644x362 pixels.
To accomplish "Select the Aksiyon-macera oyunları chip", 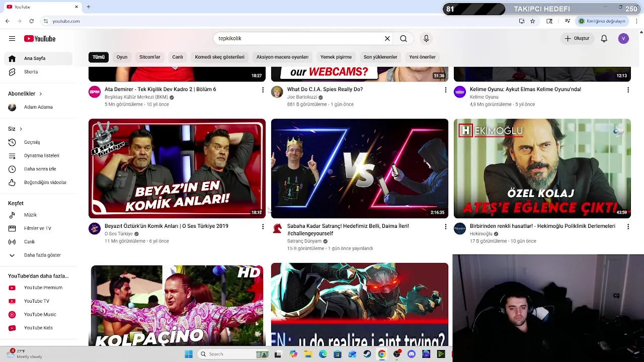I will 282,57.
